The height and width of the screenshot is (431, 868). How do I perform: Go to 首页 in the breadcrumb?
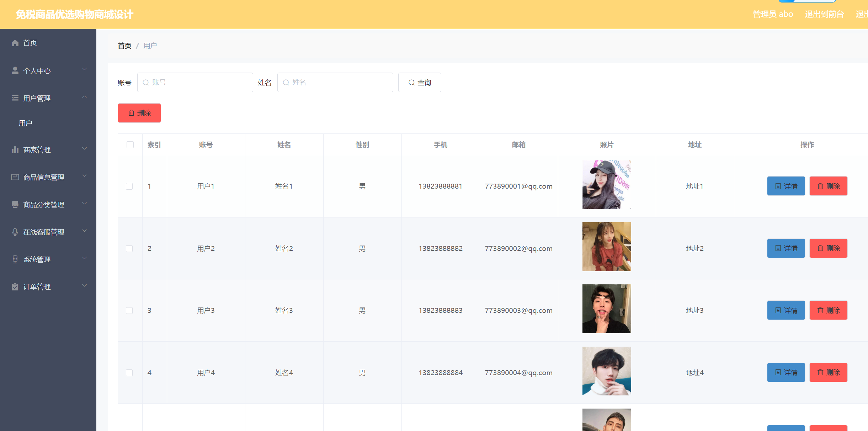pyautogui.click(x=124, y=46)
